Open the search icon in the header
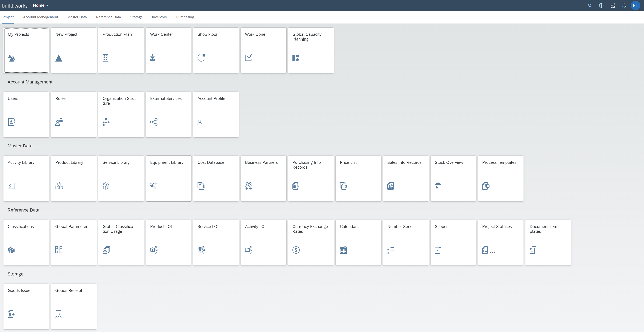 pos(590,6)
